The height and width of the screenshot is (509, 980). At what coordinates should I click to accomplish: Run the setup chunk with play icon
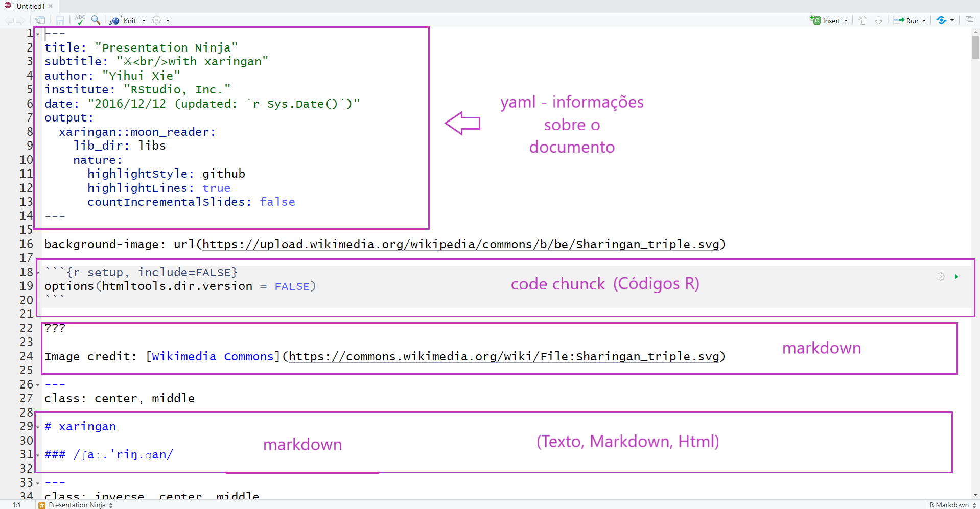pos(956,276)
